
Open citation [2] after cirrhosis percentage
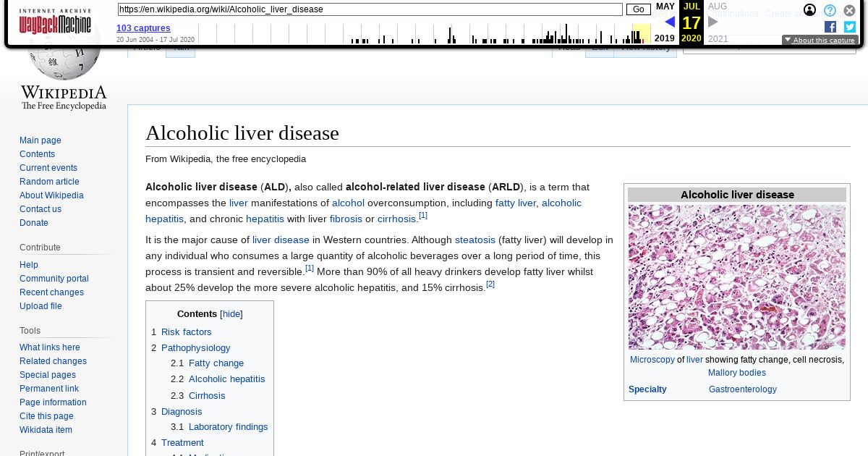490,284
